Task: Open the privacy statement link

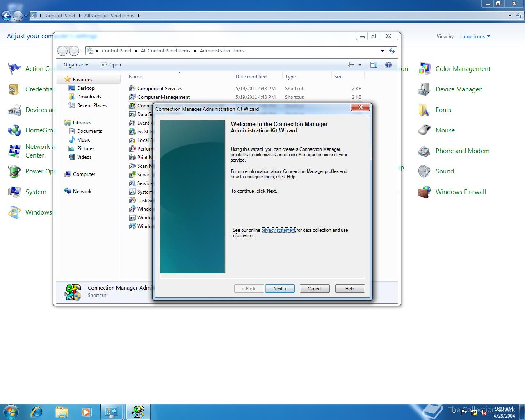Action: coord(278,230)
